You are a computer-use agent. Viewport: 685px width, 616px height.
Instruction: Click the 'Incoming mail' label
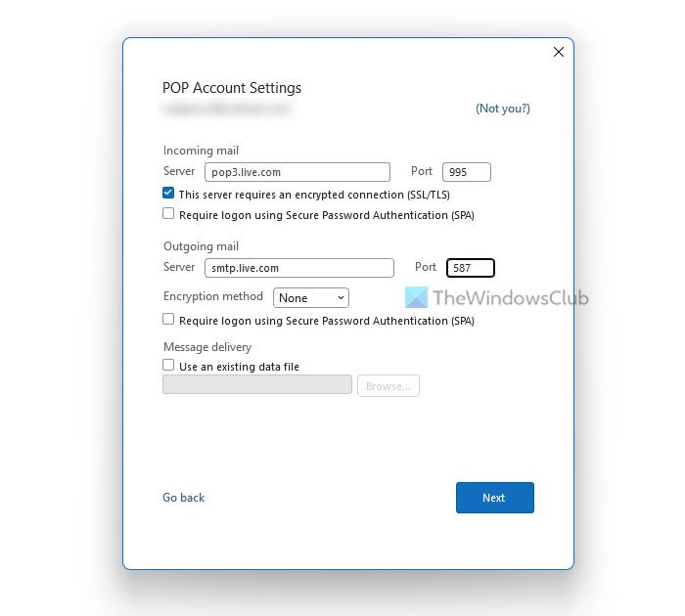pyautogui.click(x=201, y=151)
